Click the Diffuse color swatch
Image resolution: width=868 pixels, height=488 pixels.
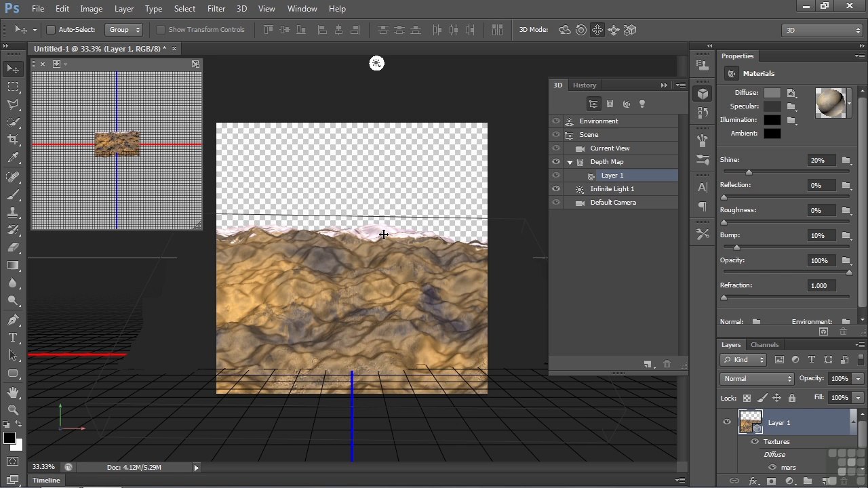pos(772,93)
